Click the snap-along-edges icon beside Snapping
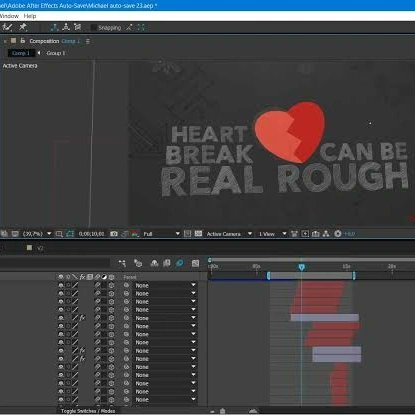The image size is (415, 415). point(129,28)
